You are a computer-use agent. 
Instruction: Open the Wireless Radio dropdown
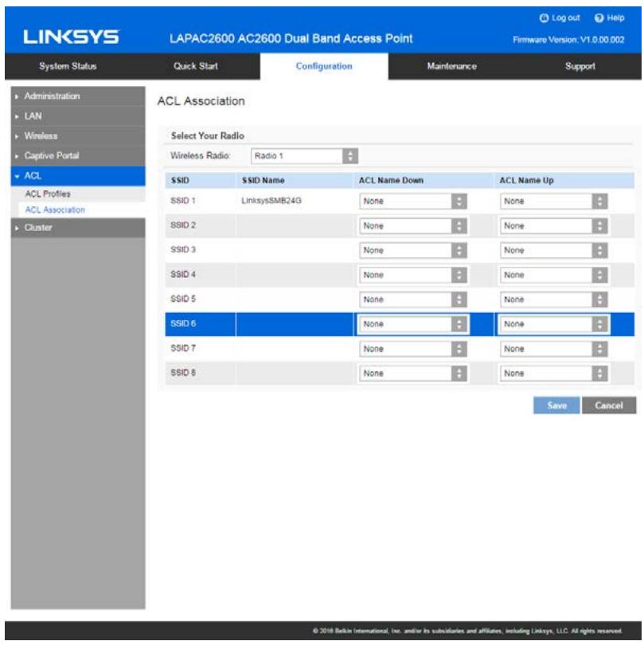coord(304,156)
